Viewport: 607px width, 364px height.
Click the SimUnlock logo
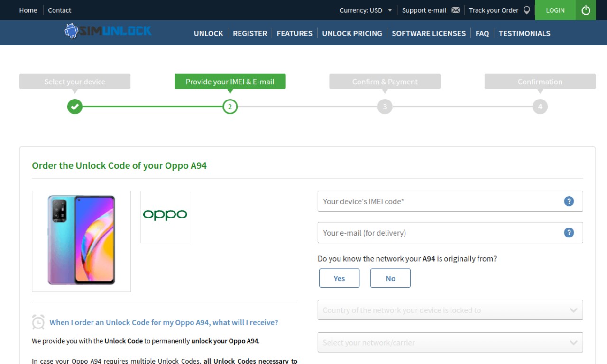pos(108,31)
